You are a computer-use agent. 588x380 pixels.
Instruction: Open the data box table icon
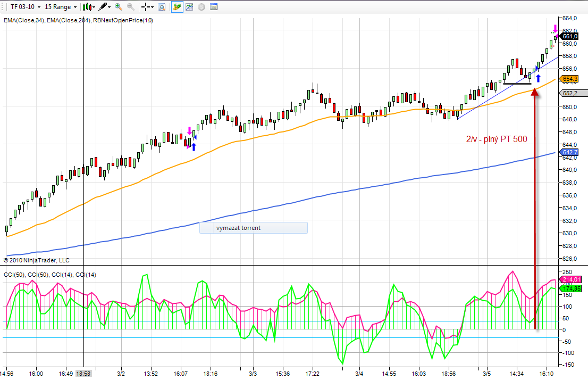tap(214, 7)
